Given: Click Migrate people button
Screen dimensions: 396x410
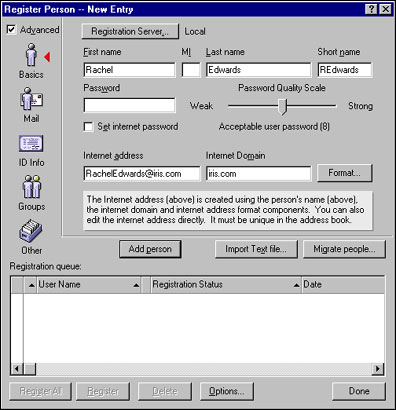Looking at the screenshot, I should click(344, 249).
